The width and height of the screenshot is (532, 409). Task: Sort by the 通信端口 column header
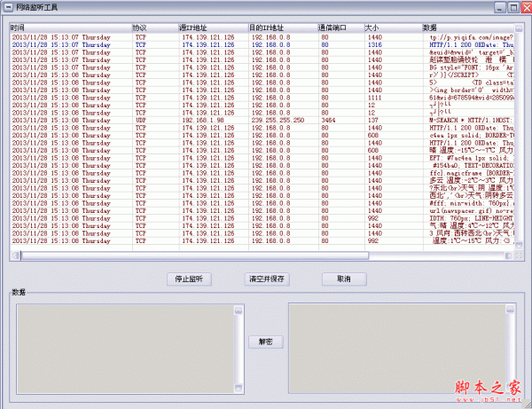click(x=340, y=28)
